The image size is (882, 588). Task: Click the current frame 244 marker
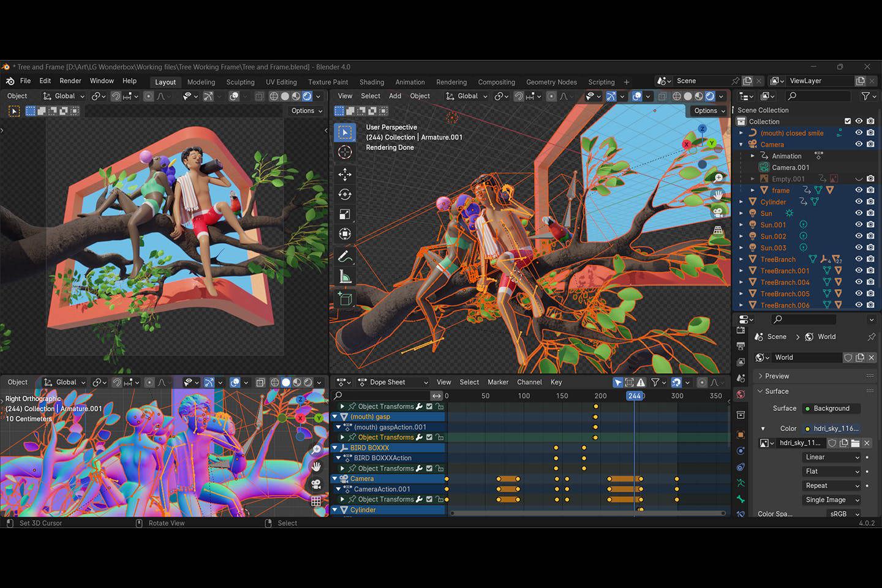[x=635, y=396]
